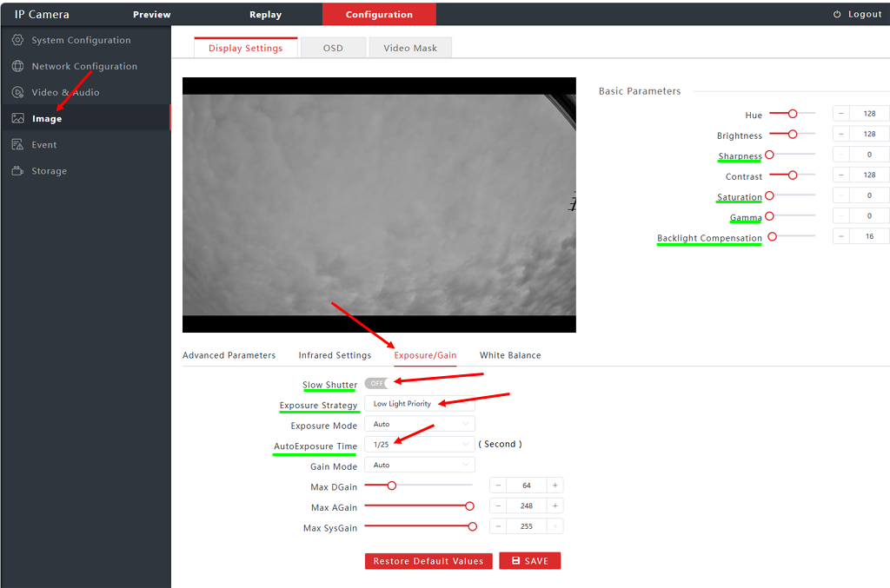Click the Sharpness value field
This screenshot has width=890, height=588.
tap(869, 155)
